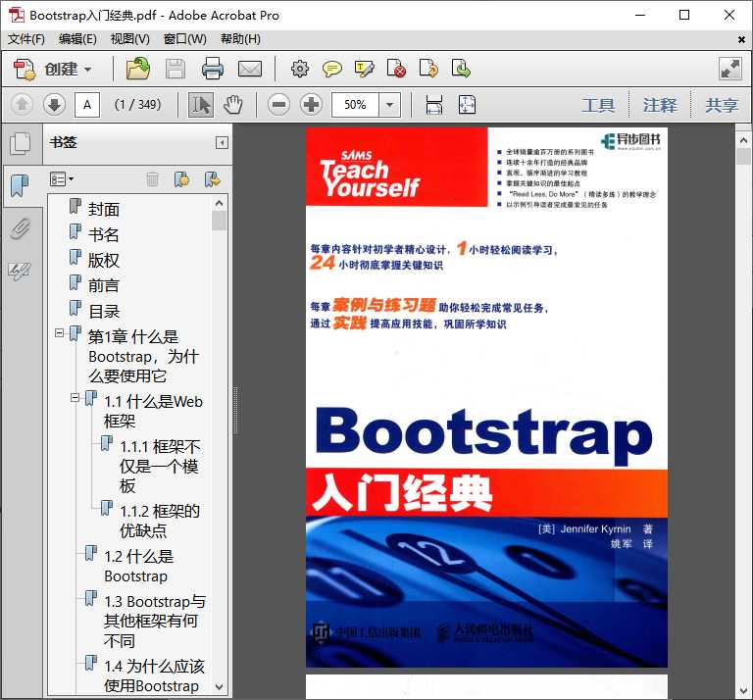Screen dimensions: 753x700
Task: Open the zoom level dropdown arrow
Action: (390, 105)
